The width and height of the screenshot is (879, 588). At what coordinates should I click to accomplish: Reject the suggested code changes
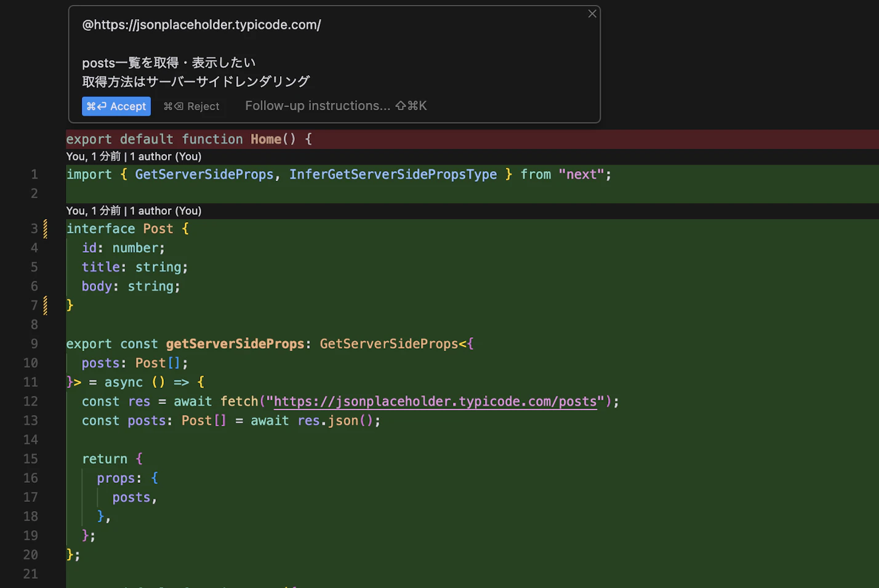(191, 107)
